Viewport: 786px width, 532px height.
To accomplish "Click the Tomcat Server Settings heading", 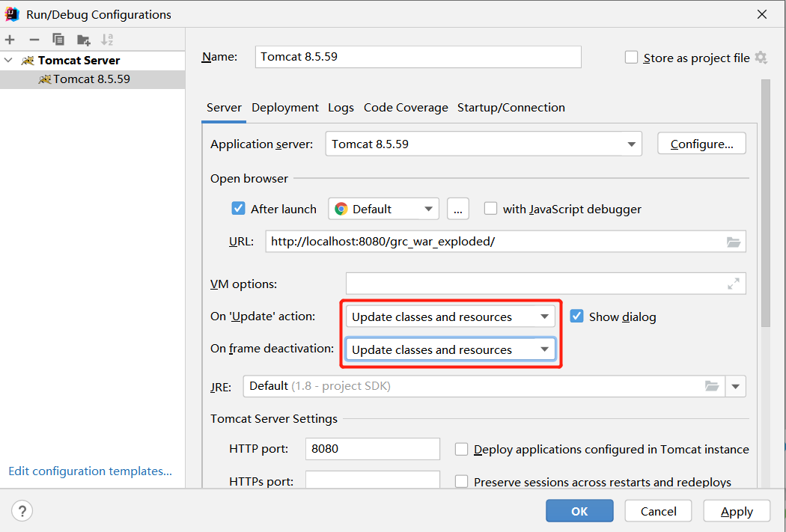I will (x=274, y=419).
